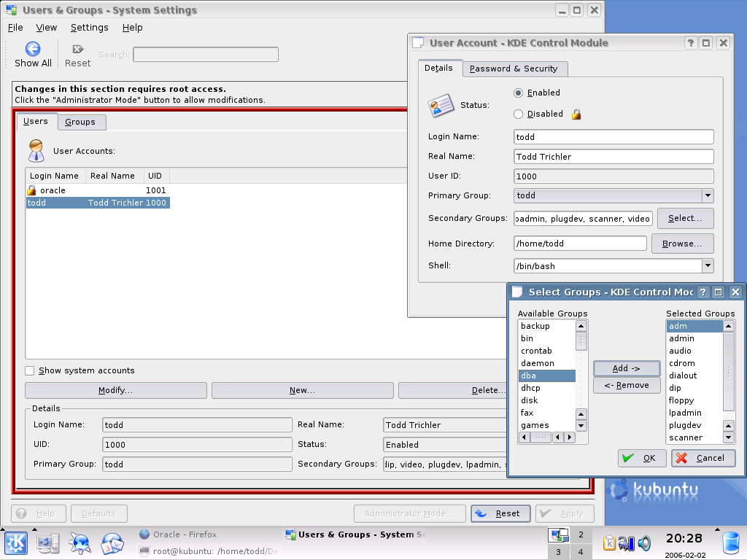Switch to the Groups tab
The image size is (747, 560).
(x=80, y=122)
